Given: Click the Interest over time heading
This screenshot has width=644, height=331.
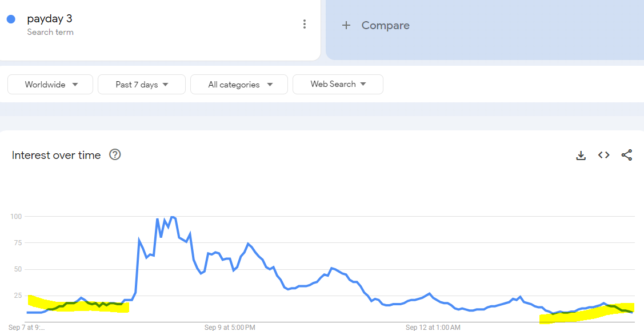Looking at the screenshot, I should (x=56, y=155).
